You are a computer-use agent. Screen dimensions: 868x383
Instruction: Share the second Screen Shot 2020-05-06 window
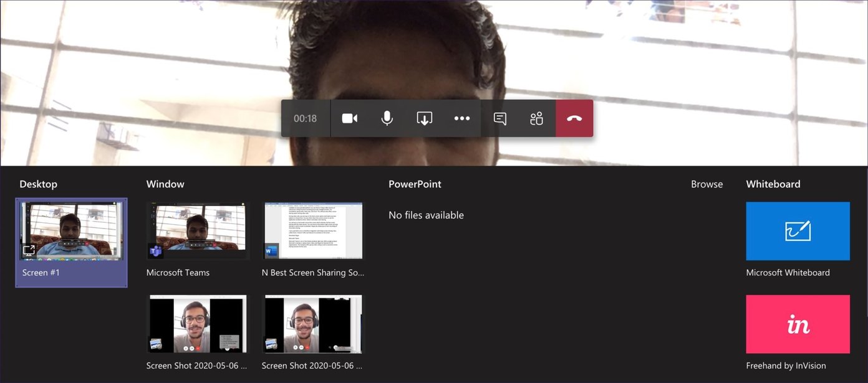click(x=312, y=323)
